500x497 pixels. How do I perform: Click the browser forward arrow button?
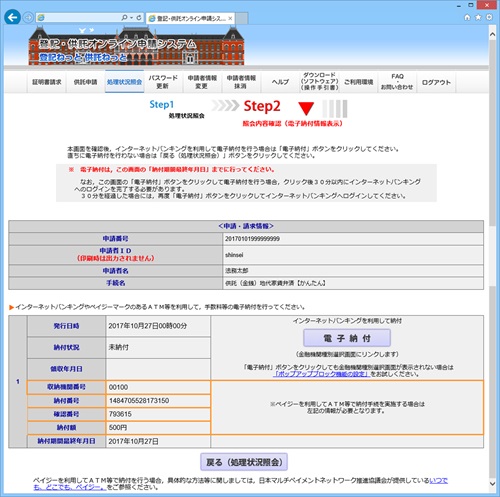pos(28,18)
